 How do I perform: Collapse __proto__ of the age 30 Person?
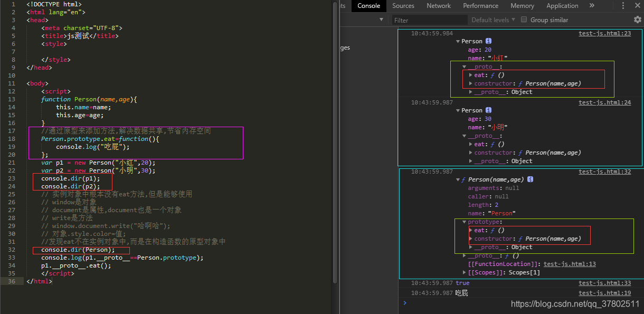tap(465, 136)
